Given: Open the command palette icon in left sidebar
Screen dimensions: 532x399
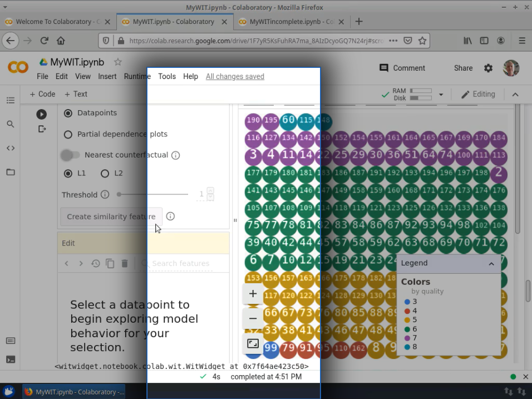Looking at the screenshot, I should click(11, 341).
